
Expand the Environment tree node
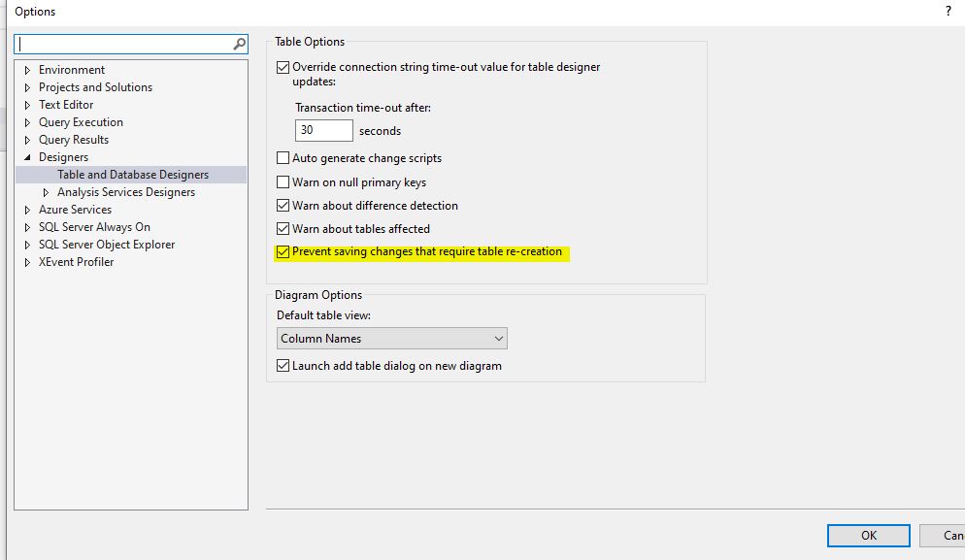[28, 70]
